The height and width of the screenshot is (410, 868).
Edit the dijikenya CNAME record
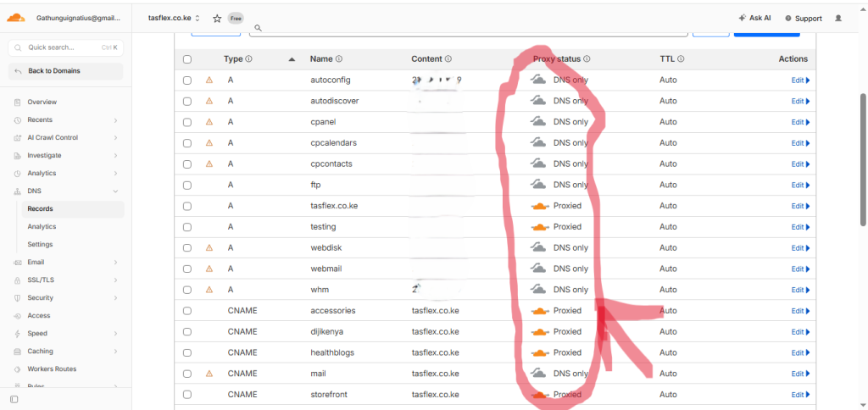pos(800,332)
